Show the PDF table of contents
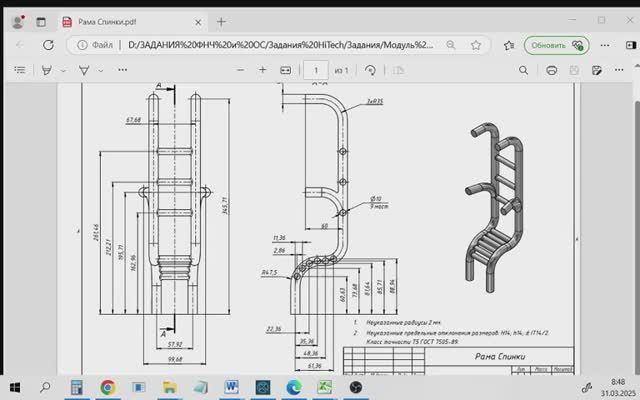Image resolution: width=640 pixels, height=400 pixels. click(20, 70)
